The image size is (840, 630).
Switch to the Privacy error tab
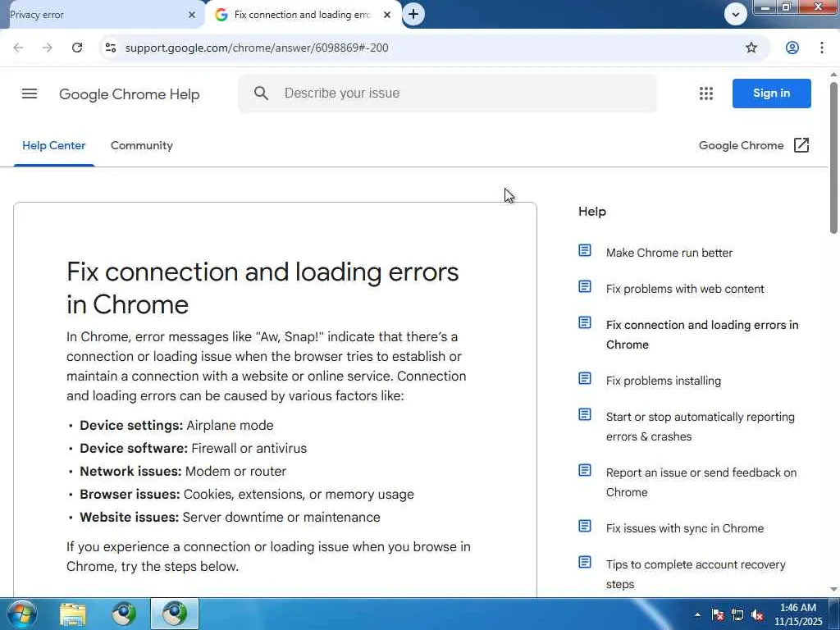click(102, 15)
